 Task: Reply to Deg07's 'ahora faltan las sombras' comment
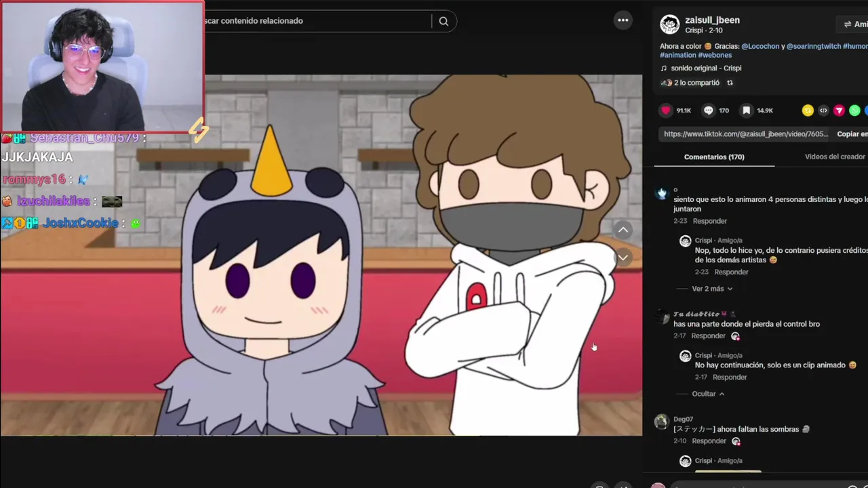click(x=709, y=441)
